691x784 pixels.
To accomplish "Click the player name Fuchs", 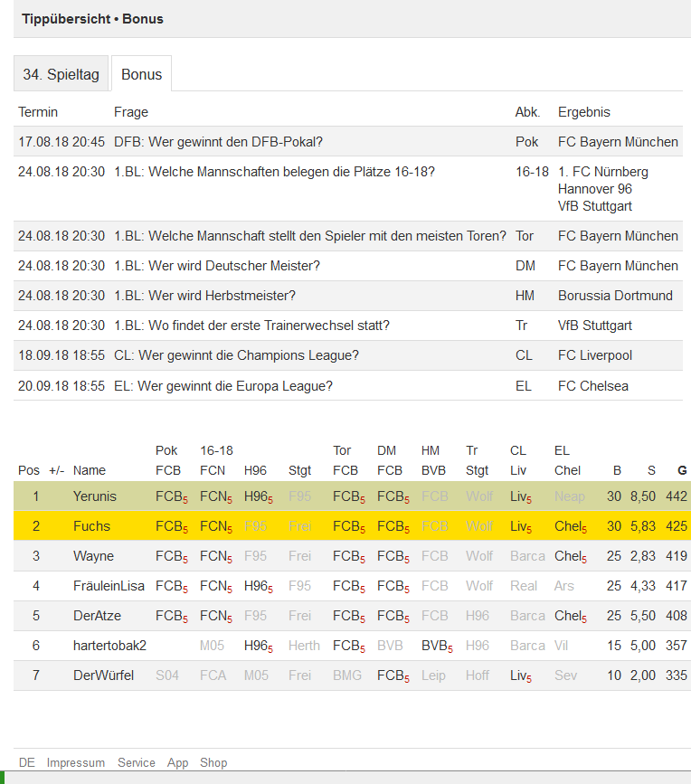I will tap(91, 526).
